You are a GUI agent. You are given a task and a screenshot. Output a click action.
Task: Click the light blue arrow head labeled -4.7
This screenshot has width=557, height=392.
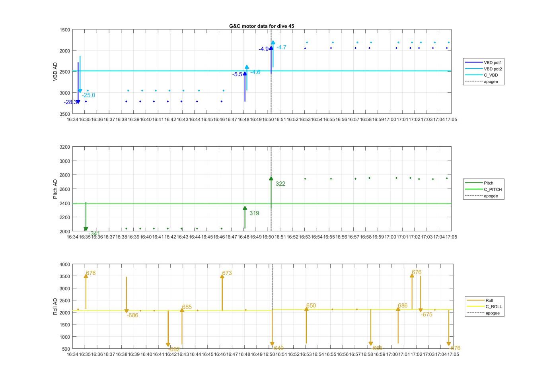coord(273,43)
